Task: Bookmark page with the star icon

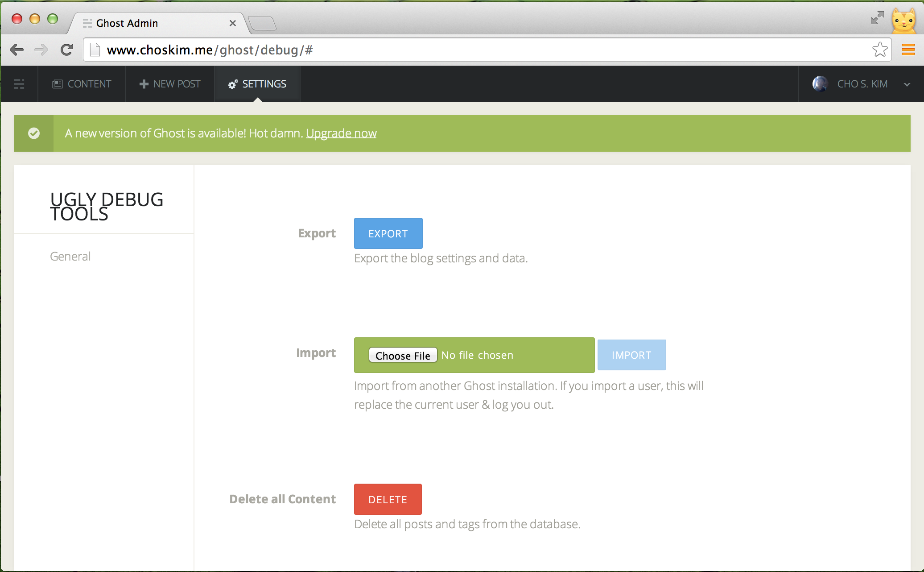Action: (x=880, y=50)
